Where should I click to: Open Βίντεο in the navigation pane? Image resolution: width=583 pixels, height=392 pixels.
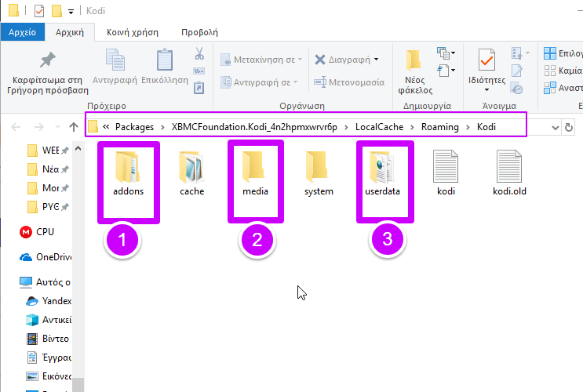coord(48,339)
